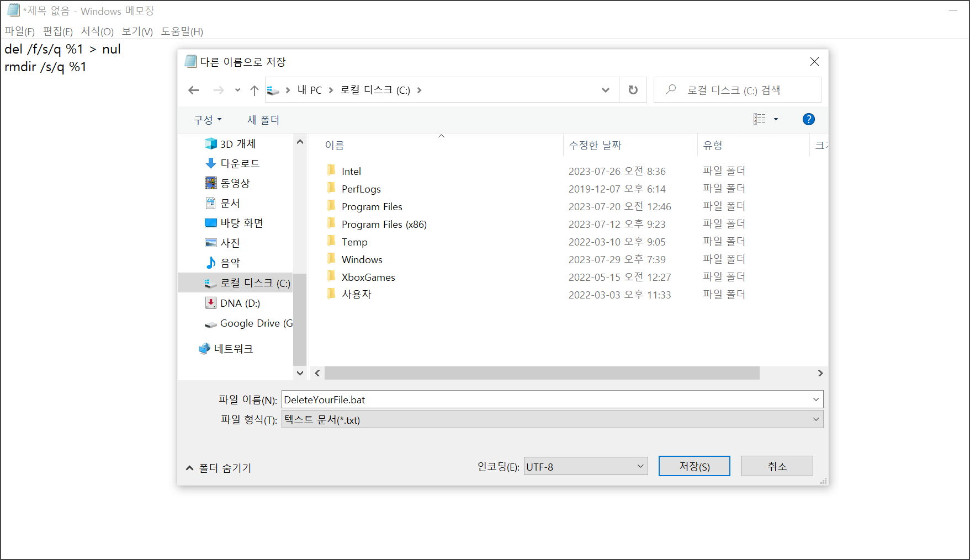This screenshot has width=970, height=560.
Task: Change view layout icon
Action: [x=760, y=119]
